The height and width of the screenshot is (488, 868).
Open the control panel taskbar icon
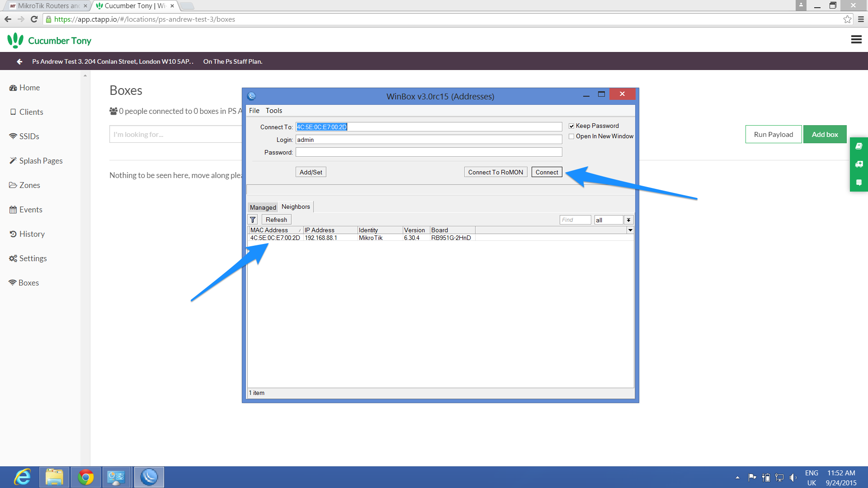tap(117, 477)
